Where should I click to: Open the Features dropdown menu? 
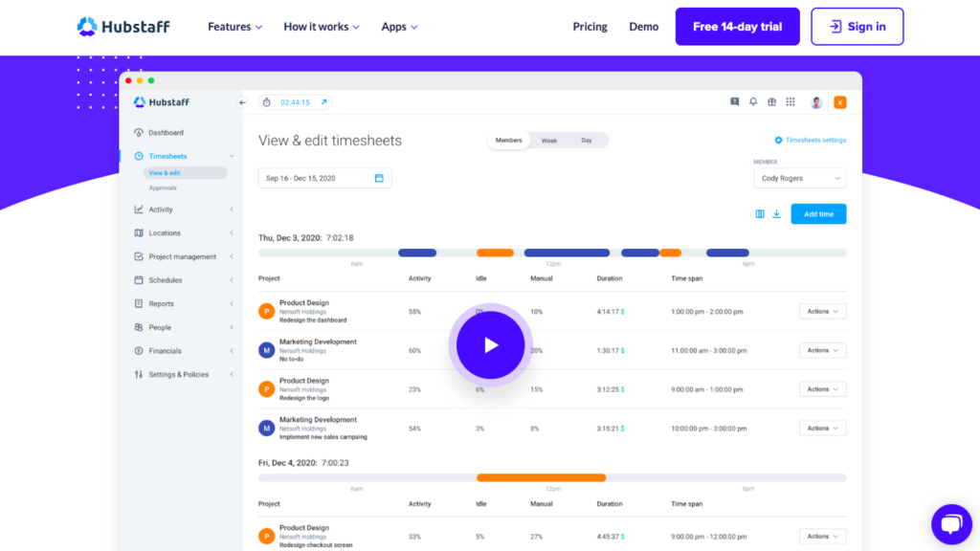(235, 27)
